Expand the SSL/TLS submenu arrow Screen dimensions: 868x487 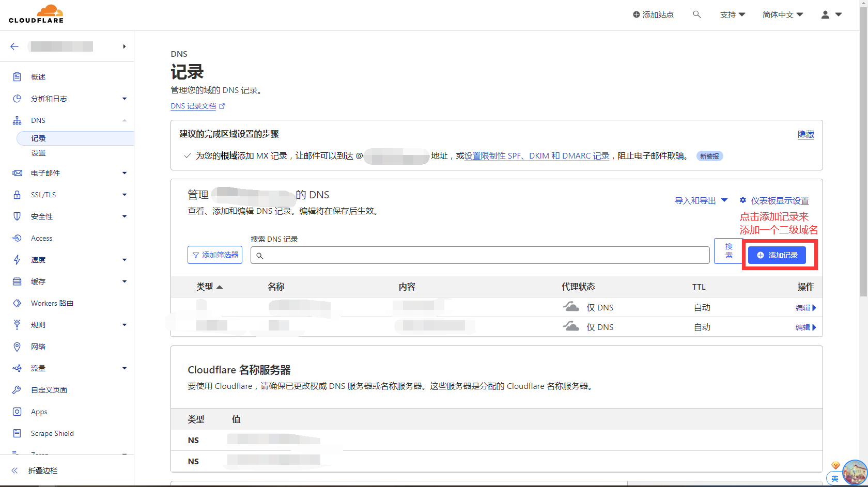tap(125, 195)
